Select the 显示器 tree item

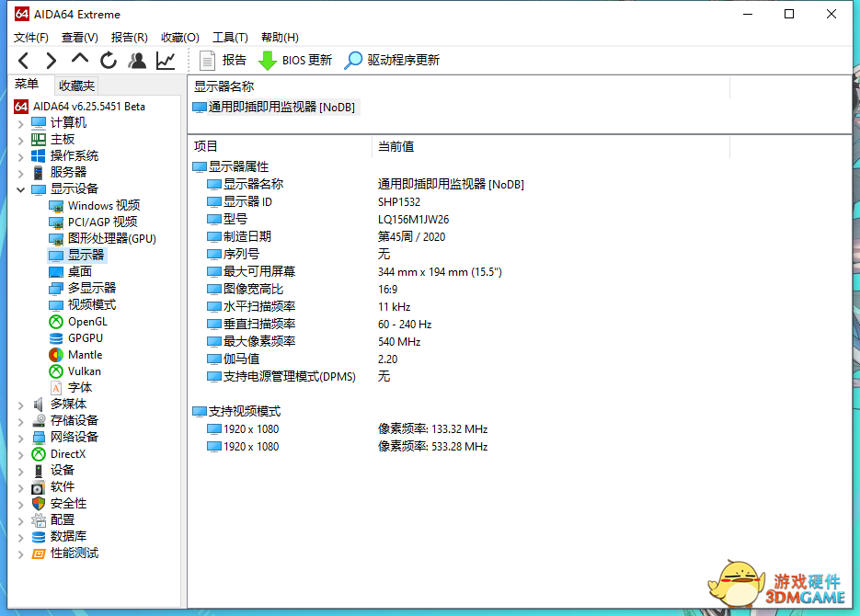tap(76, 256)
